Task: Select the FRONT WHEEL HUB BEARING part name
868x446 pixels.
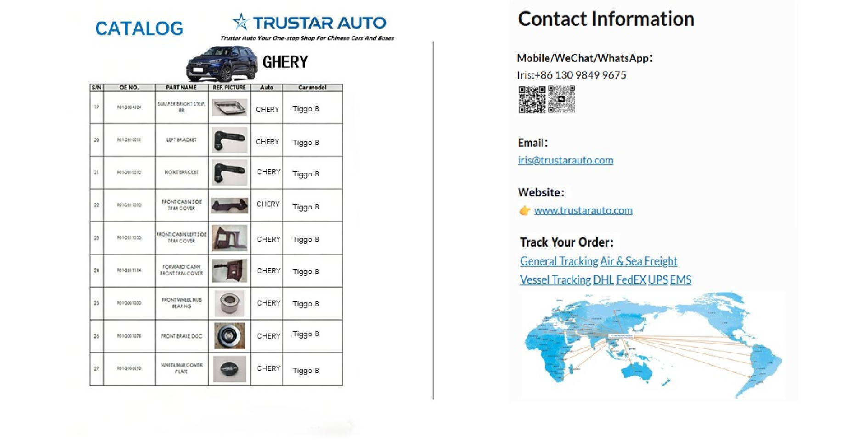Action: coord(181,303)
